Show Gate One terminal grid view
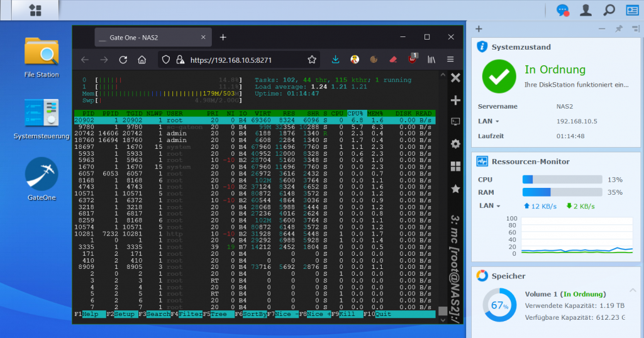 click(x=455, y=166)
